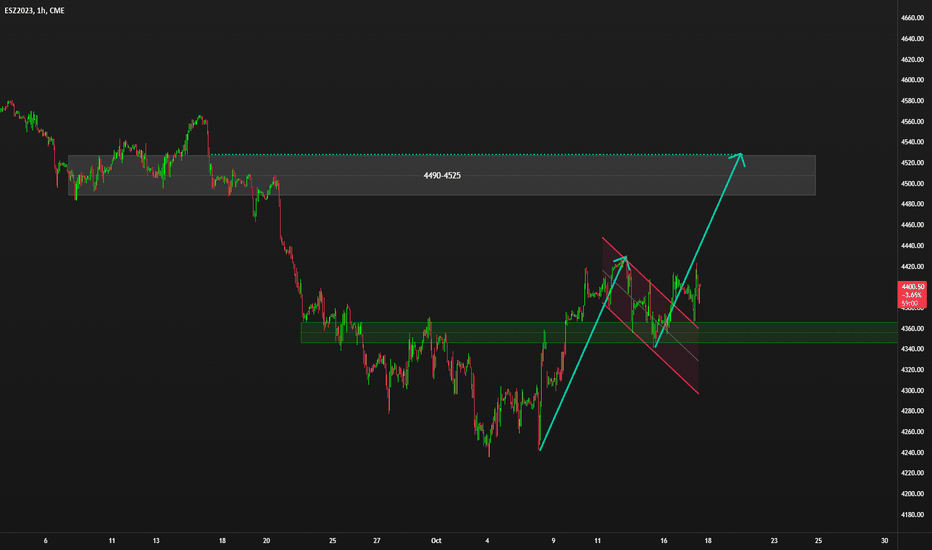This screenshot has width=932, height=550.
Task: Click the 27 date label on time axis
Action: (377, 540)
